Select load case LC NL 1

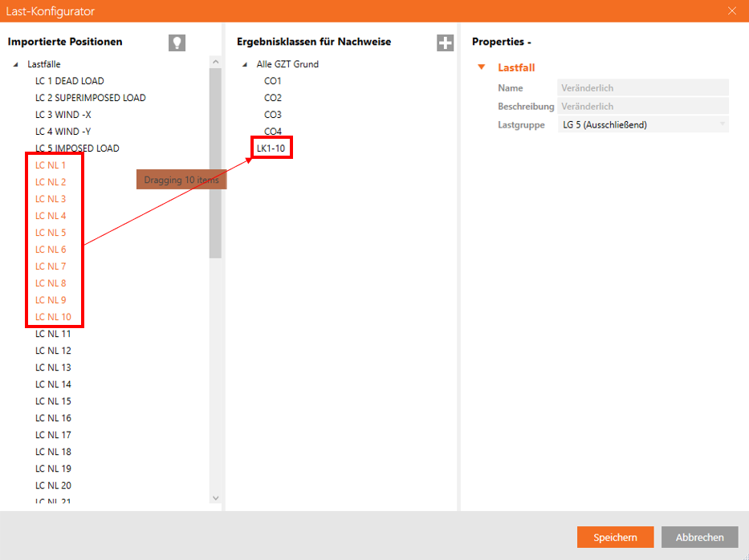50,165
